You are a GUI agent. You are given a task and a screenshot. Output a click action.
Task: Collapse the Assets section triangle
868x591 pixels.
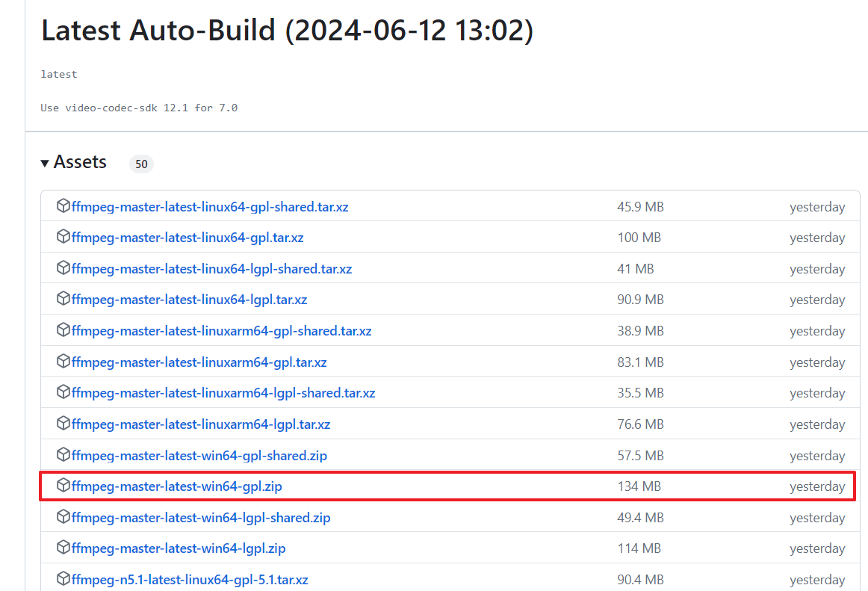45,163
